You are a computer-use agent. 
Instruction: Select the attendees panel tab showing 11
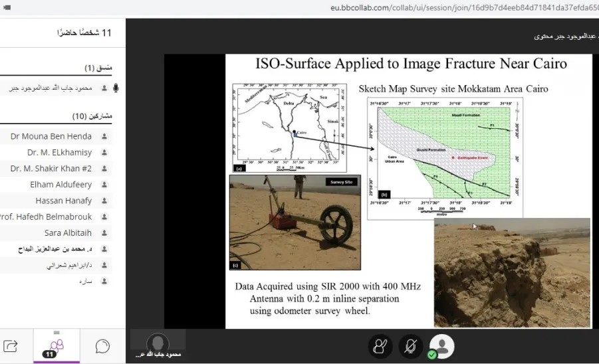point(57,346)
